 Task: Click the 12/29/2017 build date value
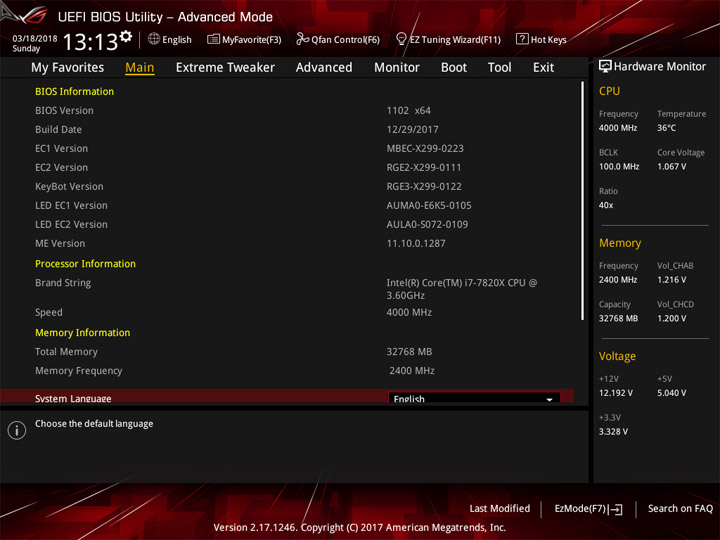pos(412,129)
